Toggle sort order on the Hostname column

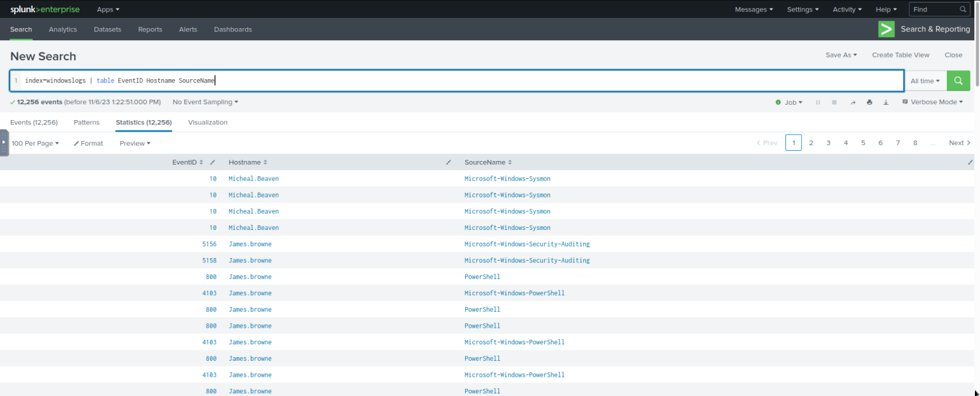(267, 162)
